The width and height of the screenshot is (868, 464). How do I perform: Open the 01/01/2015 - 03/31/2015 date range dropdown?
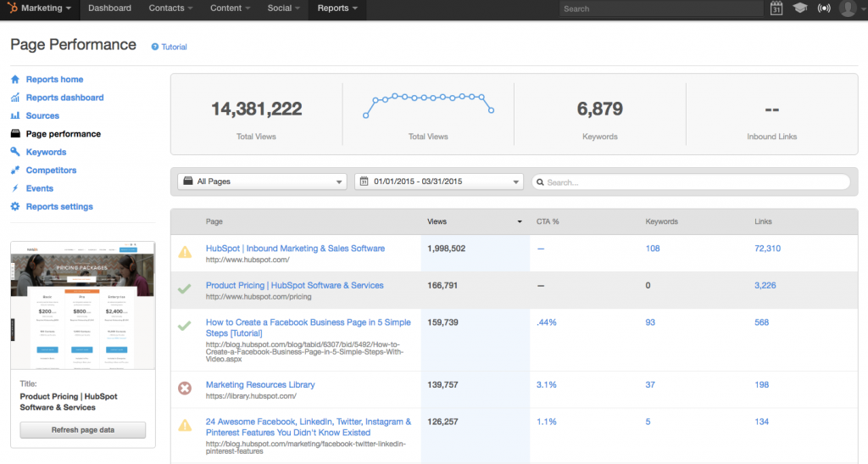pos(439,182)
